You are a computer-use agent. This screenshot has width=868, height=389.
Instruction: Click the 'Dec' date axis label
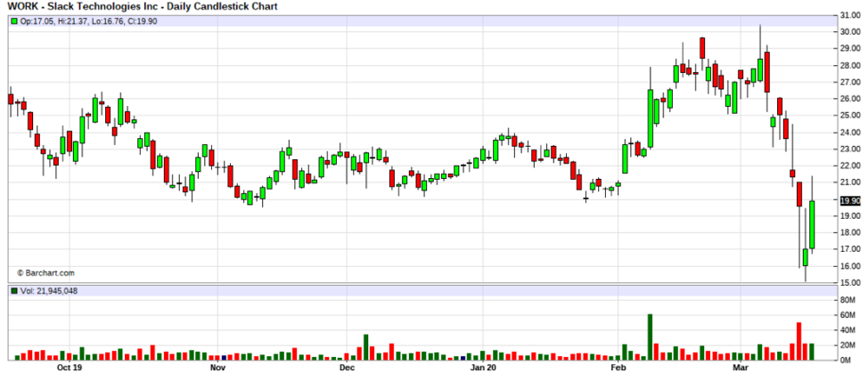(x=347, y=368)
